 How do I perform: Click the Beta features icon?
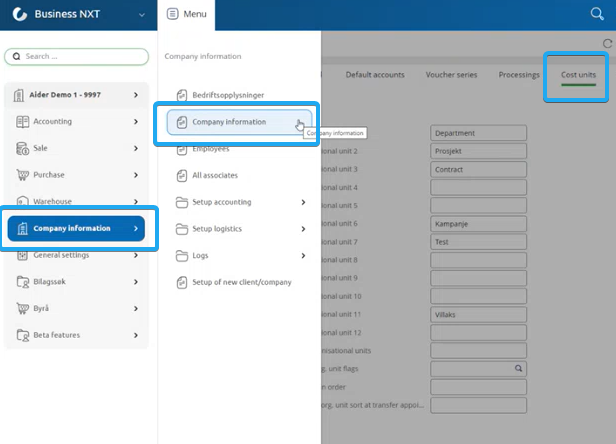[23, 335]
